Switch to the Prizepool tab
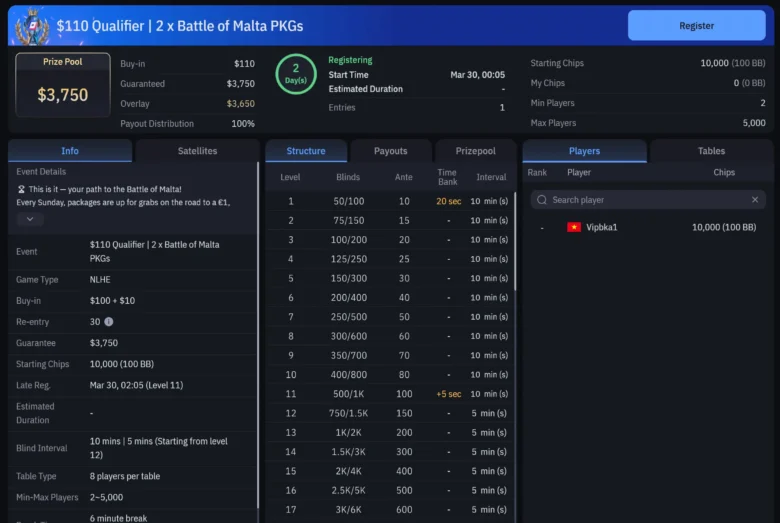780x523 pixels. [476, 151]
